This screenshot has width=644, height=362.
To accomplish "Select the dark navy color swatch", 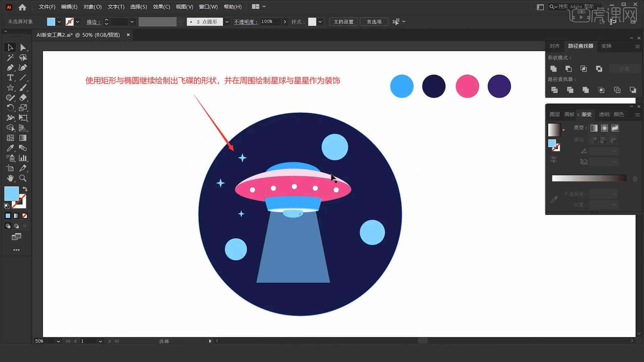I will pos(433,86).
